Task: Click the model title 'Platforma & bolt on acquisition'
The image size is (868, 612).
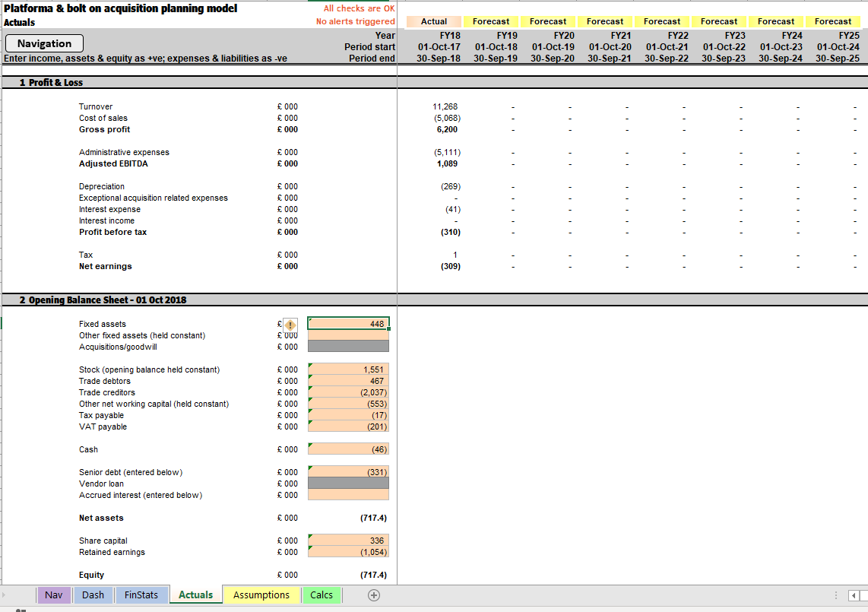Action: pos(121,8)
